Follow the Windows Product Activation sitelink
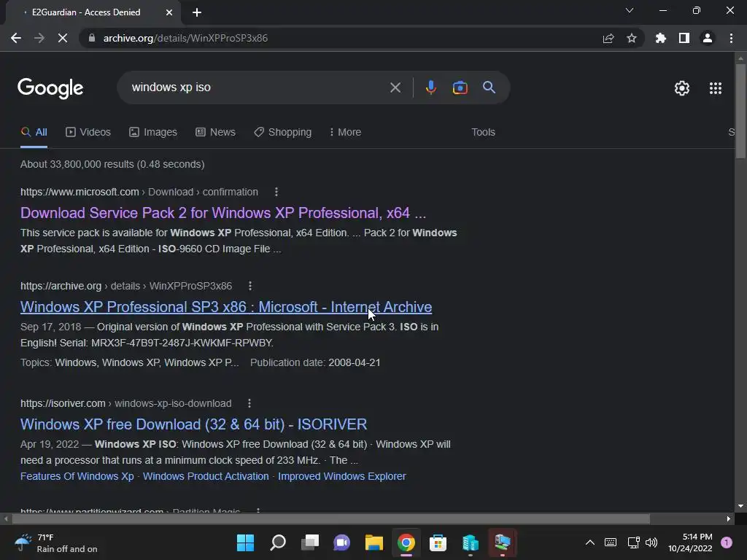The height and width of the screenshot is (560, 747). (206, 476)
